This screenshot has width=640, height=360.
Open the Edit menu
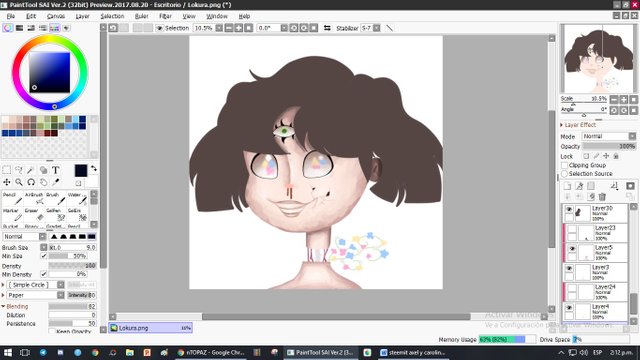pos(31,16)
